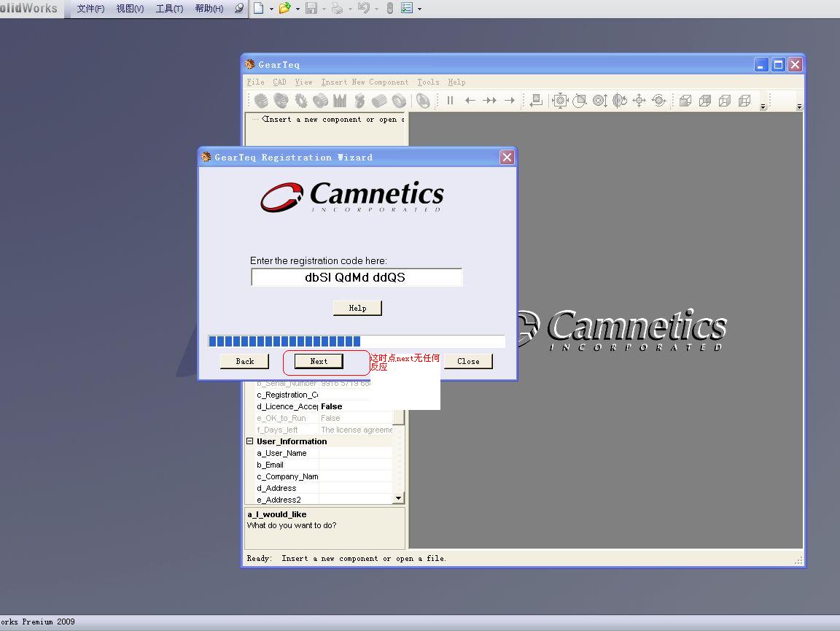The width and height of the screenshot is (840, 631).
Task: Step animation forward with single right arrow
Action: point(510,100)
